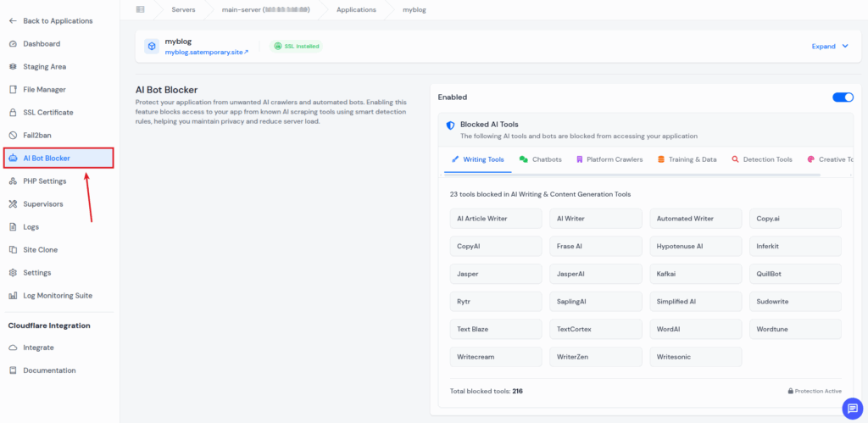Viewport: 868px width, 423px height.
Task: Click the Rytr chip
Action: coord(496,302)
